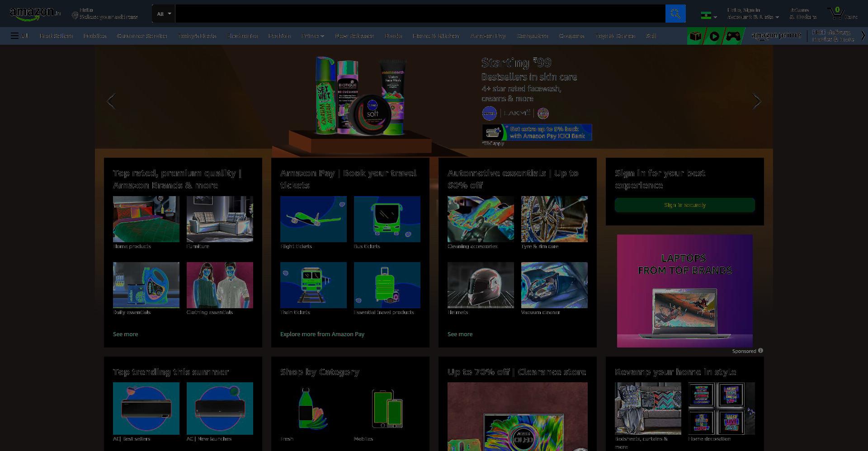Open Electronics in nav bar
The height and width of the screenshot is (451, 868).
coord(242,36)
